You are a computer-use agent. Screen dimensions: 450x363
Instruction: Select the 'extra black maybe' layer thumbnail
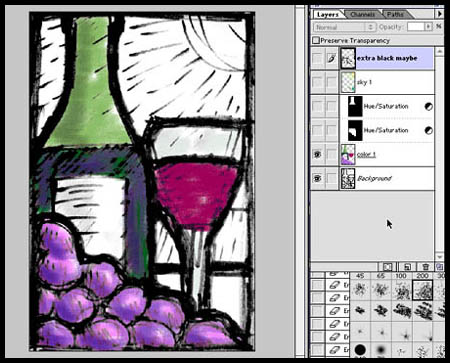point(348,59)
